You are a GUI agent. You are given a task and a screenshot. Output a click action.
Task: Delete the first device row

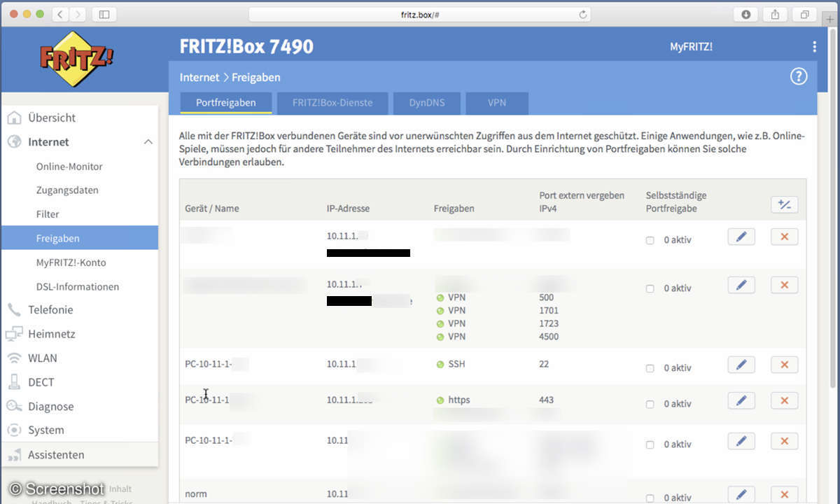784,237
